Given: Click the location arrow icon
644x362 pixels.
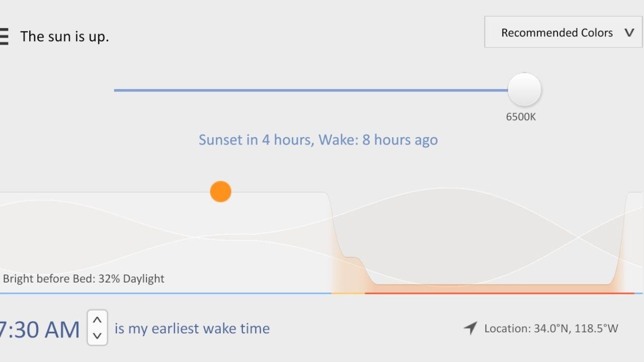Looking at the screenshot, I should click(469, 328).
